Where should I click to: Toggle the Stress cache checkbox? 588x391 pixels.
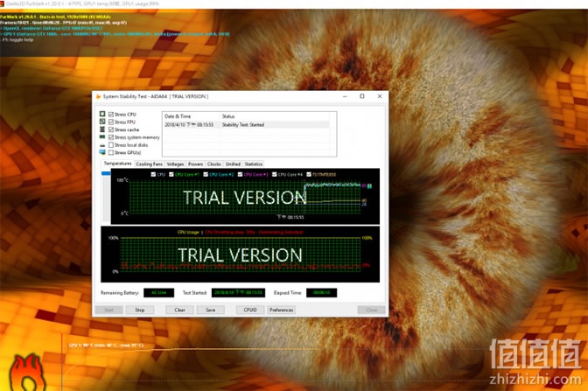coord(111,129)
